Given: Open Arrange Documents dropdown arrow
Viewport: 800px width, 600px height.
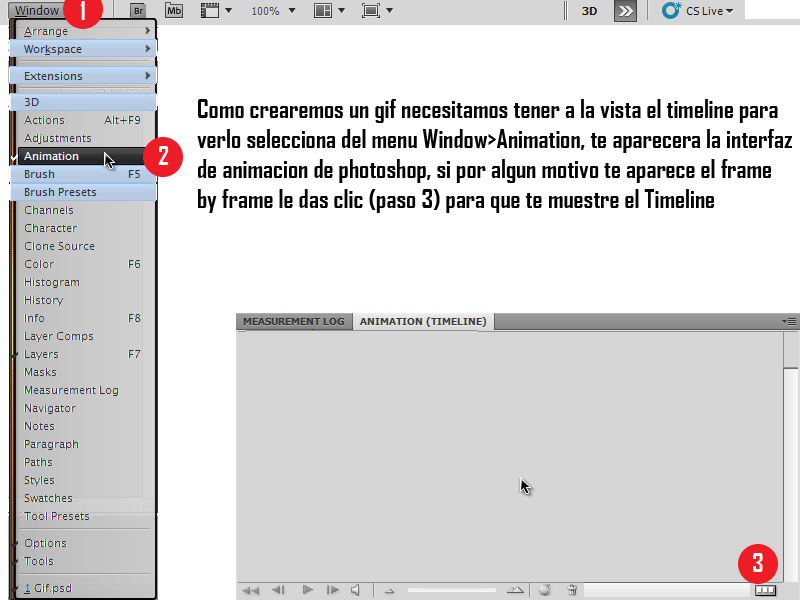Looking at the screenshot, I should (x=341, y=11).
